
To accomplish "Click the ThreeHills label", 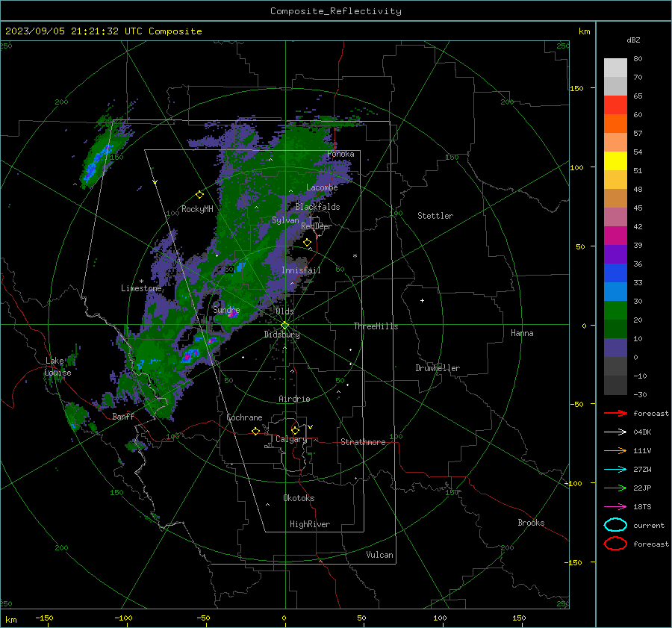I will [376, 326].
